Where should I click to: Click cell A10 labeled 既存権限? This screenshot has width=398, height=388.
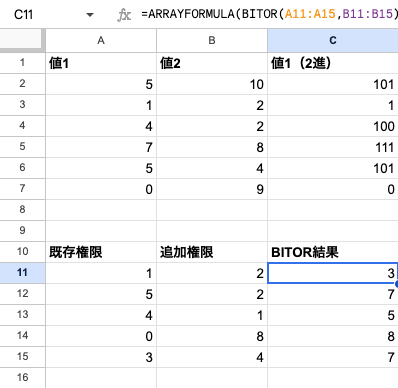[x=101, y=252]
